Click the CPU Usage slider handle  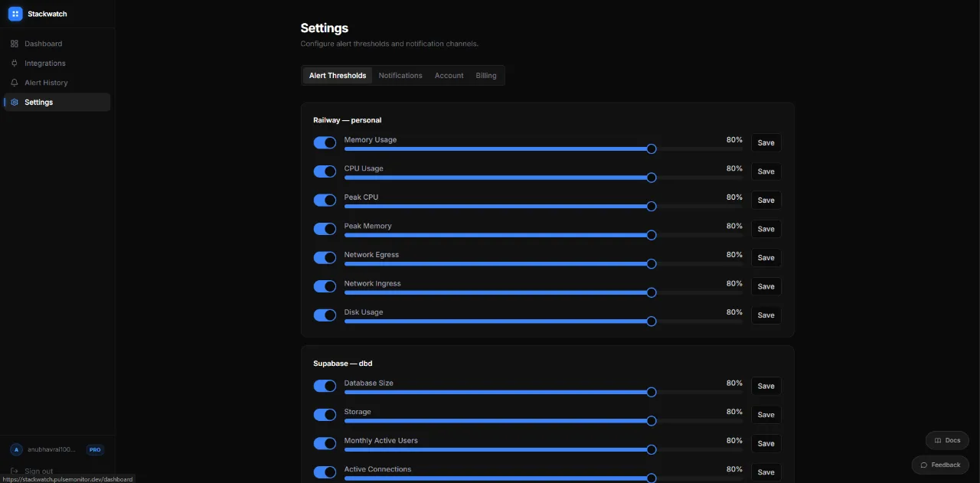tap(652, 178)
